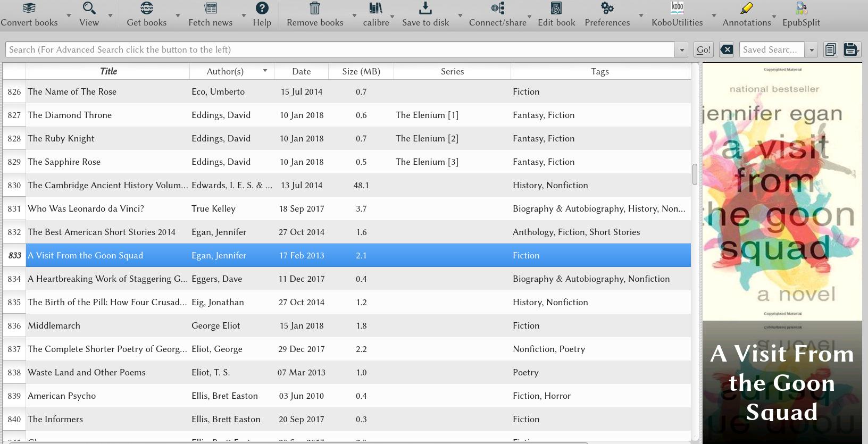868x444 pixels.
Task: Select the book The Ruby Knight
Action: [61, 138]
